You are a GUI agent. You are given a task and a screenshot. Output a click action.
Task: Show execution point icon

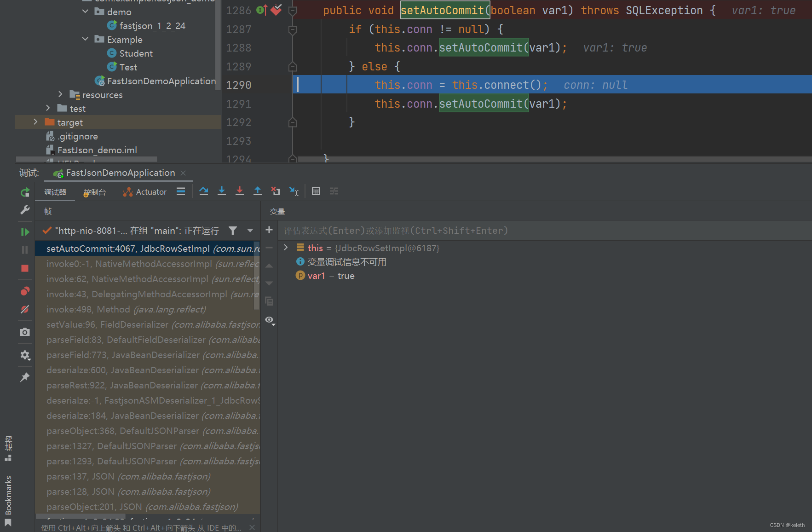tap(181, 191)
